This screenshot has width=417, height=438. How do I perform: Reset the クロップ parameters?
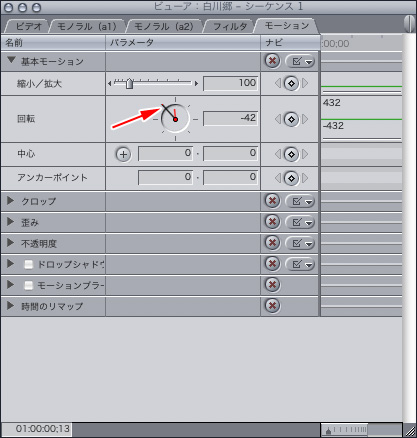(272, 201)
